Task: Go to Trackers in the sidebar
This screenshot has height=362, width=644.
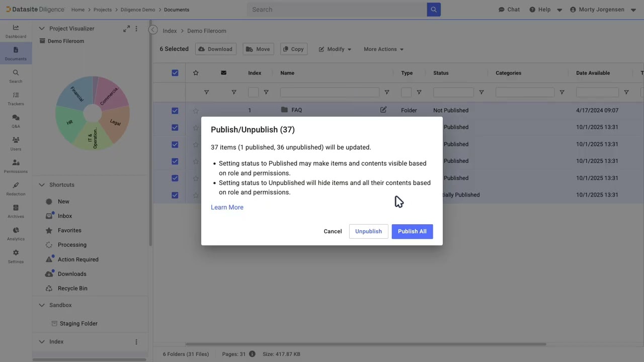Action: (16, 98)
